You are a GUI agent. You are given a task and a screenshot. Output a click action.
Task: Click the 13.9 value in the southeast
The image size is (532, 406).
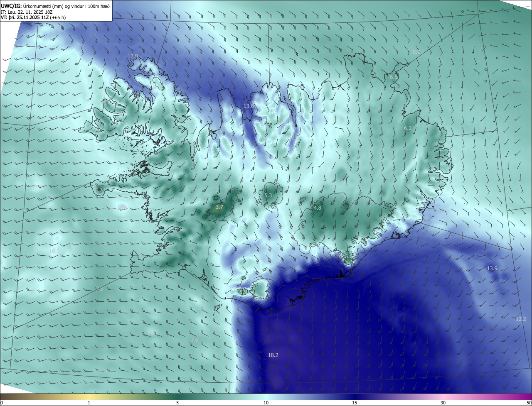[492, 269]
